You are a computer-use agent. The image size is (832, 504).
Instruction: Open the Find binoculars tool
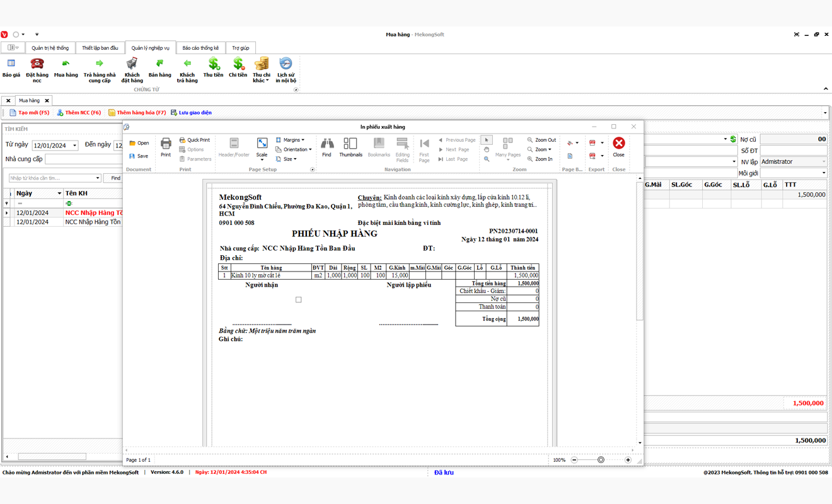pyautogui.click(x=326, y=146)
